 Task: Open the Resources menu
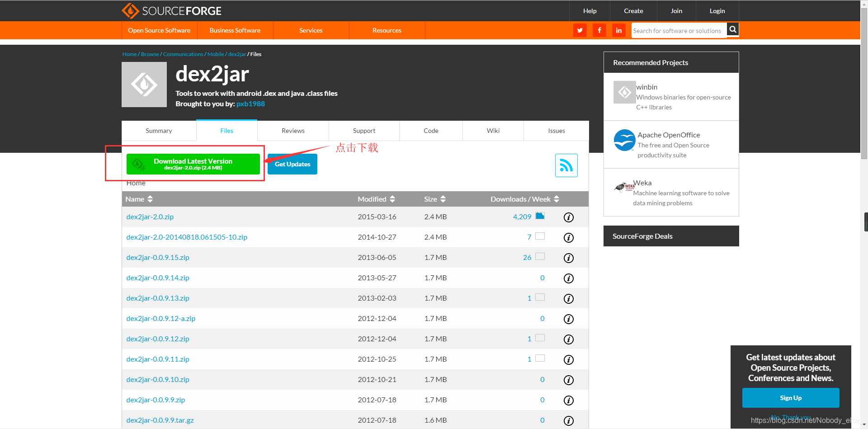tap(387, 30)
